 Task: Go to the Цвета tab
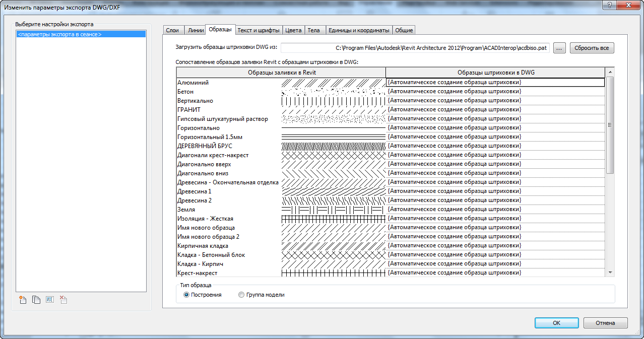pyautogui.click(x=293, y=30)
